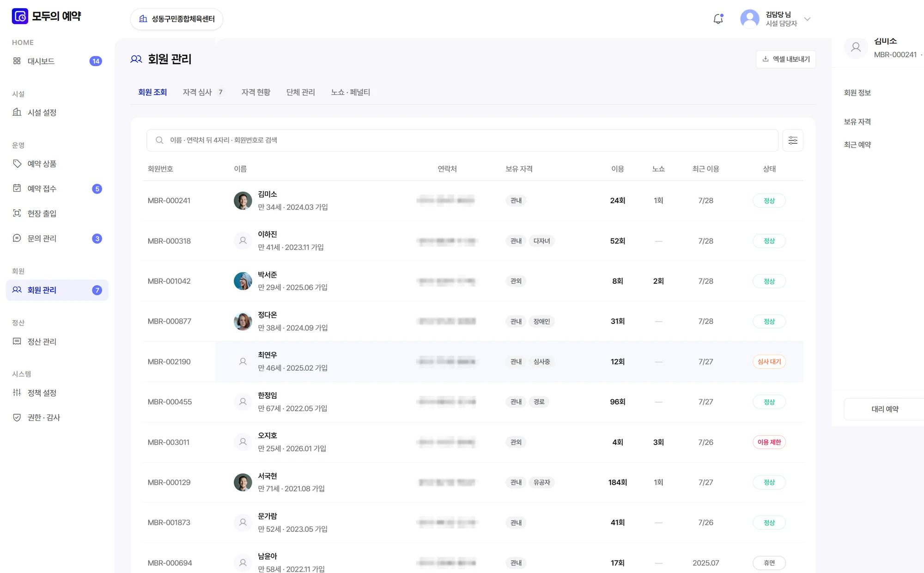This screenshot has width=924, height=573.
Task: Switch to the 자격 현황 tab
Action: click(256, 92)
